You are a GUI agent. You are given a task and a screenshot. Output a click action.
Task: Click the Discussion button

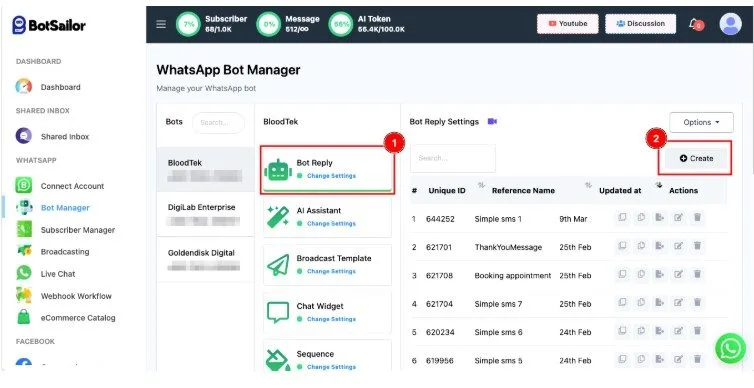[x=640, y=24]
